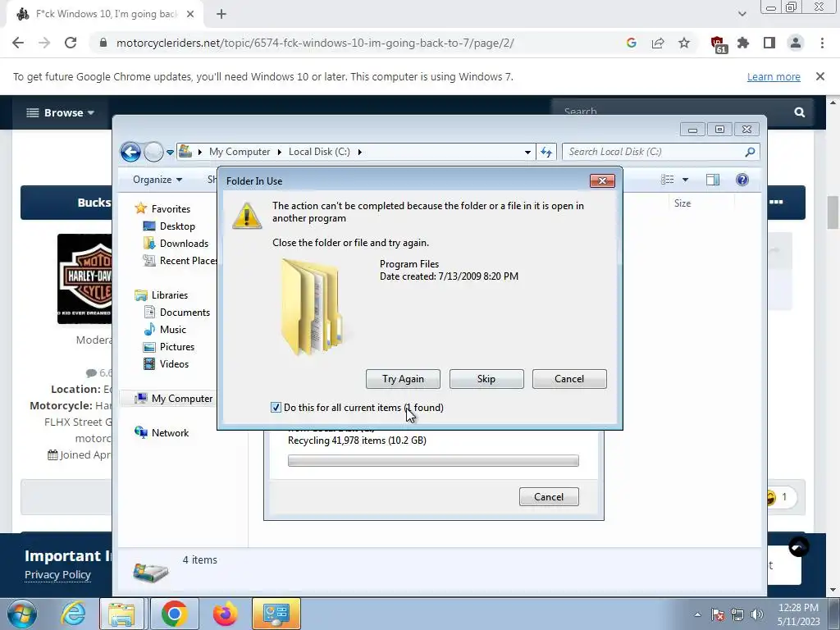This screenshot has width=840, height=630.
Task: Toggle the Explorer preview pane icon
Action: [x=713, y=180]
